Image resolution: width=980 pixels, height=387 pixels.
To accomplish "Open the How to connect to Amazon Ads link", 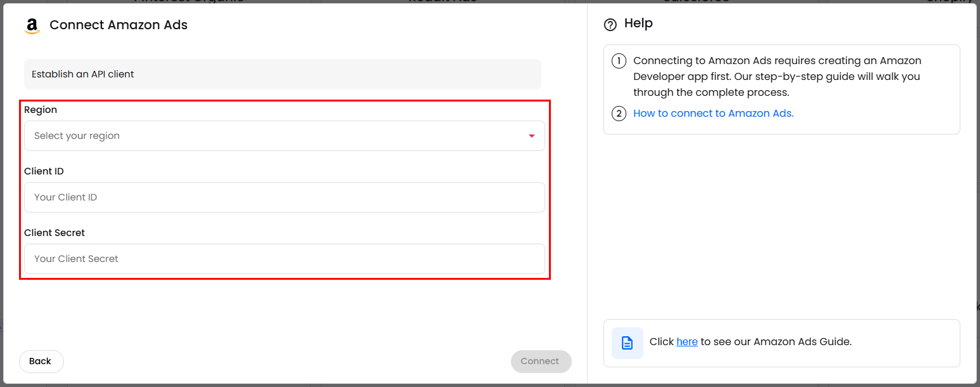I will pyautogui.click(x=713, y=114).
